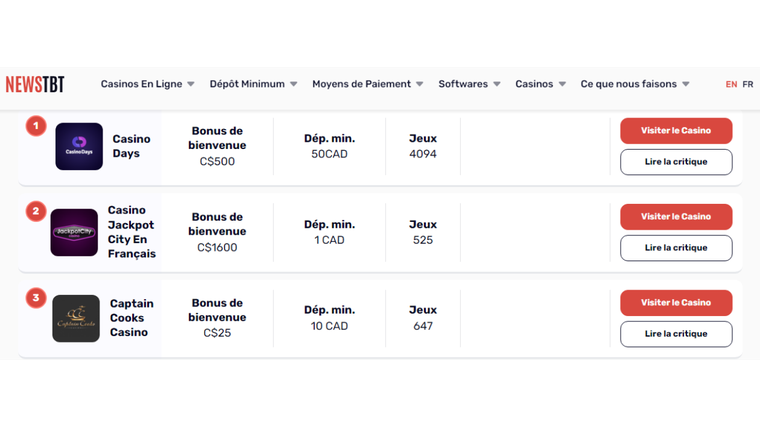Read the Casino Days critique

tap(676, 161)
